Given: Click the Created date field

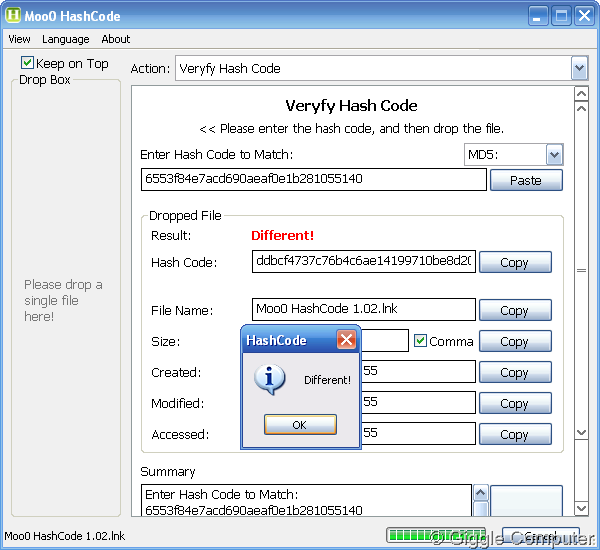Looking at the screenshot, I should pyautogui.click(x=419, y=371).
